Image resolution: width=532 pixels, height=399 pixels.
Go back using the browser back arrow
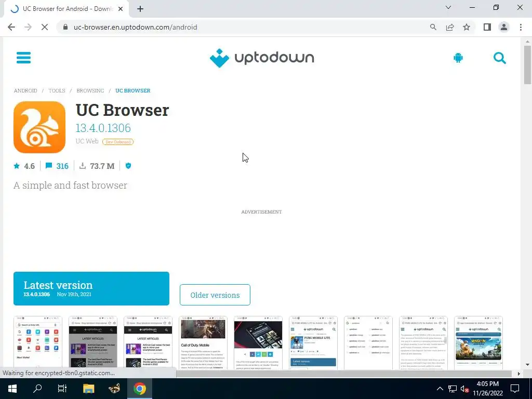11,27
